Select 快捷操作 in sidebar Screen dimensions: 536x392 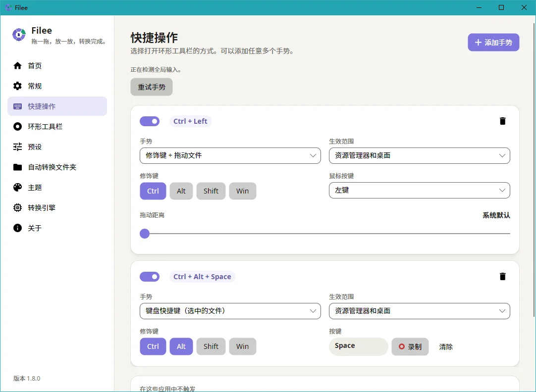(57, 106)
